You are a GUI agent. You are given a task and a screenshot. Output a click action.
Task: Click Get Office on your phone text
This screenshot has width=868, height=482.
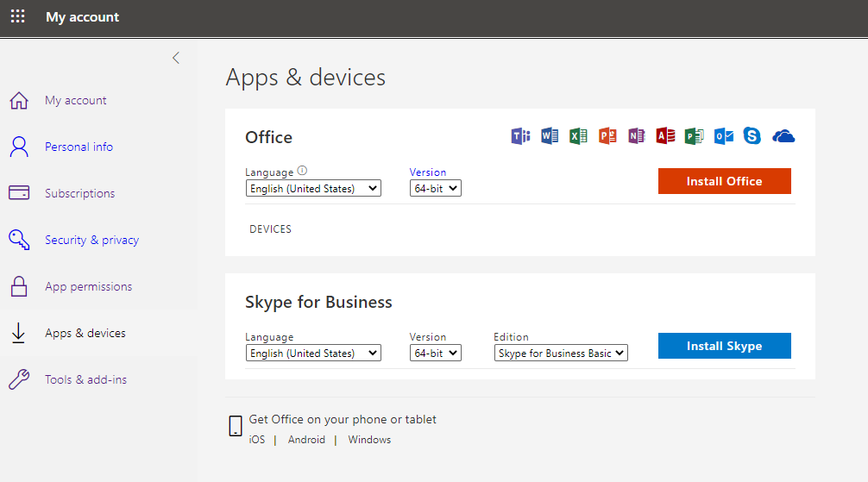(342, 419)
